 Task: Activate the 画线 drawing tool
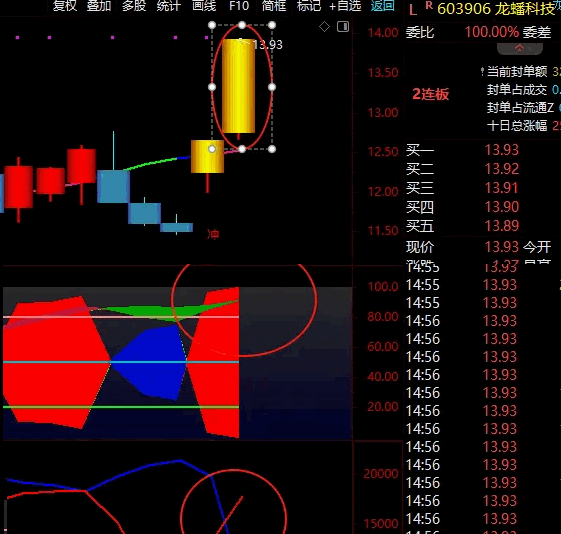click(204, 6)
